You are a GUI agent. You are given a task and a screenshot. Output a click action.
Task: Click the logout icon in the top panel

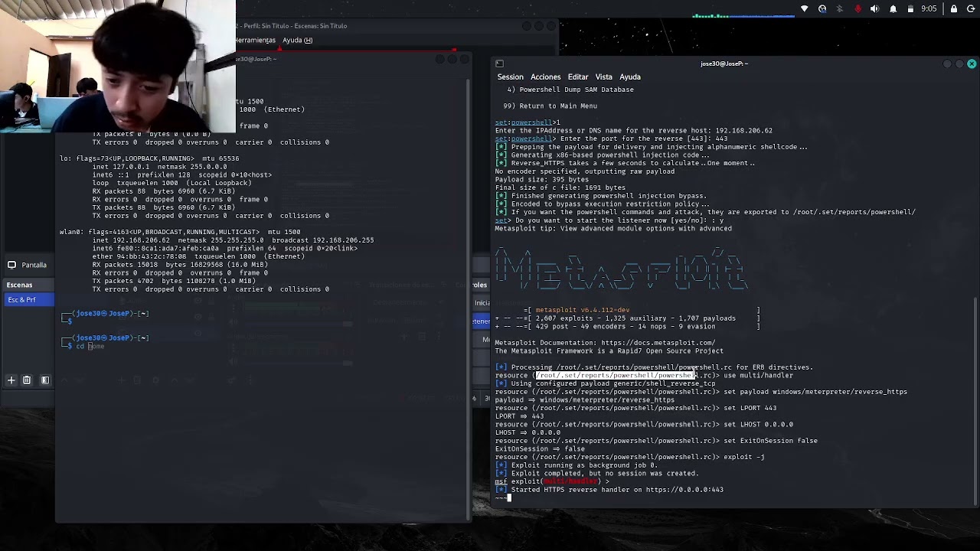971,9
